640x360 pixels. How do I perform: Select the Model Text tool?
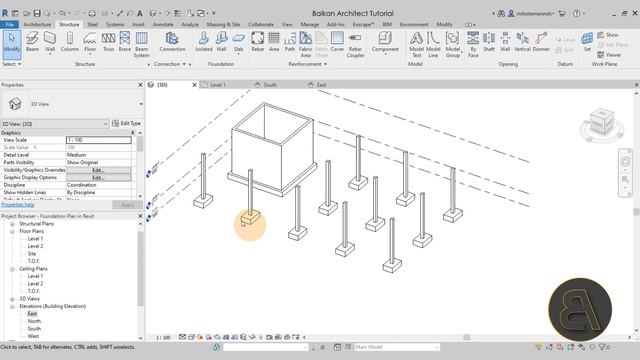coord(416,44)
